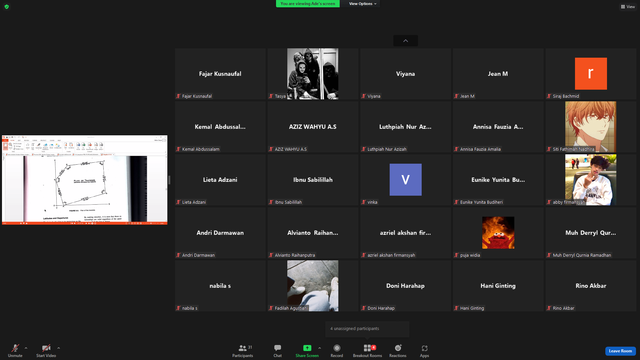640x360 pixels.
Task: Open the Chat panel
Action: tap(278, 350)
